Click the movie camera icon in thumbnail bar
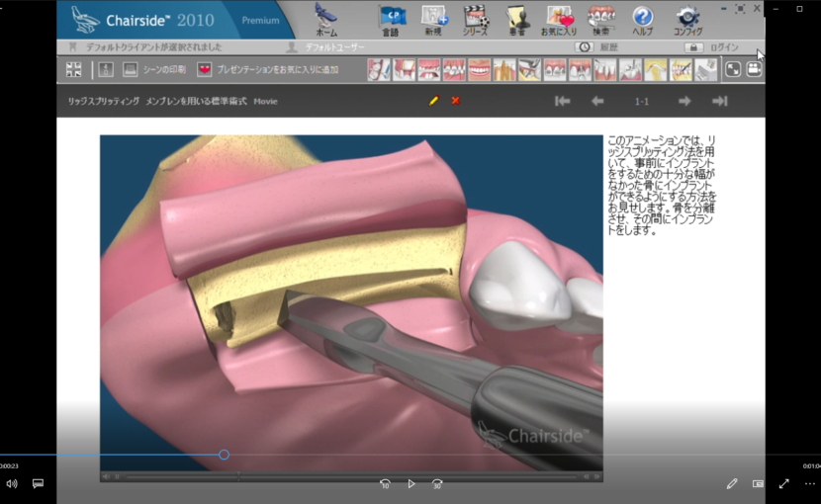This screenshot has height=504, width=821. coord(754,69)
